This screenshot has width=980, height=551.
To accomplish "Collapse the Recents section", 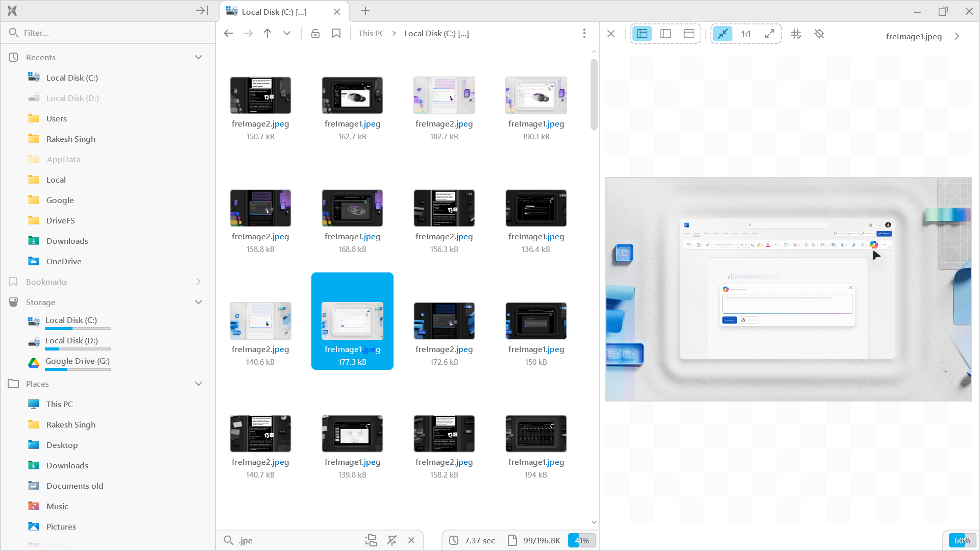I will [x=199, y=57].
